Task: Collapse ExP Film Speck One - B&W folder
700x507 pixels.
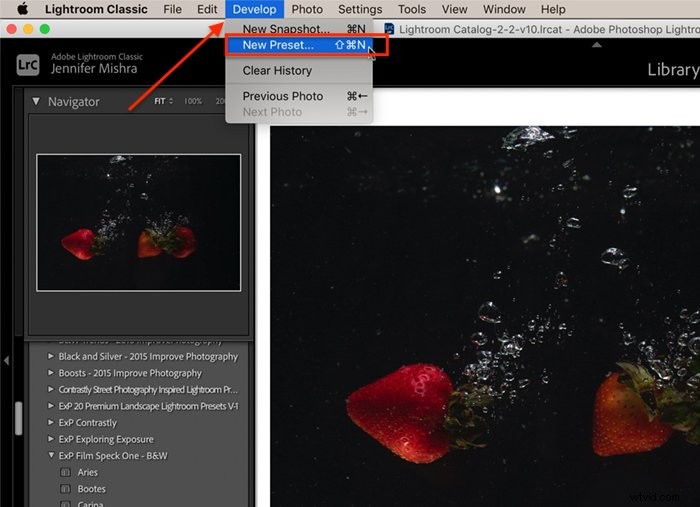Action: [x=51, y=455]
